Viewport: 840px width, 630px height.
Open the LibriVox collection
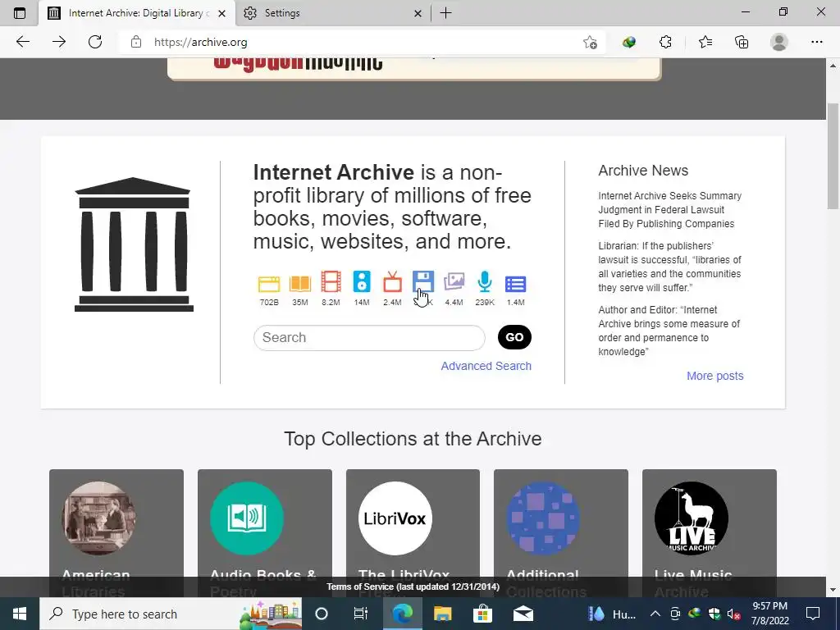point(413,533)
